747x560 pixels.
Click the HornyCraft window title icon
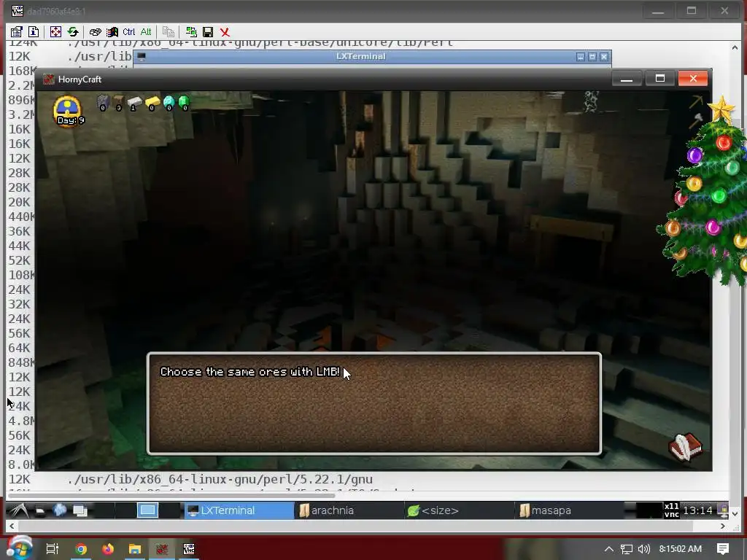49,79
